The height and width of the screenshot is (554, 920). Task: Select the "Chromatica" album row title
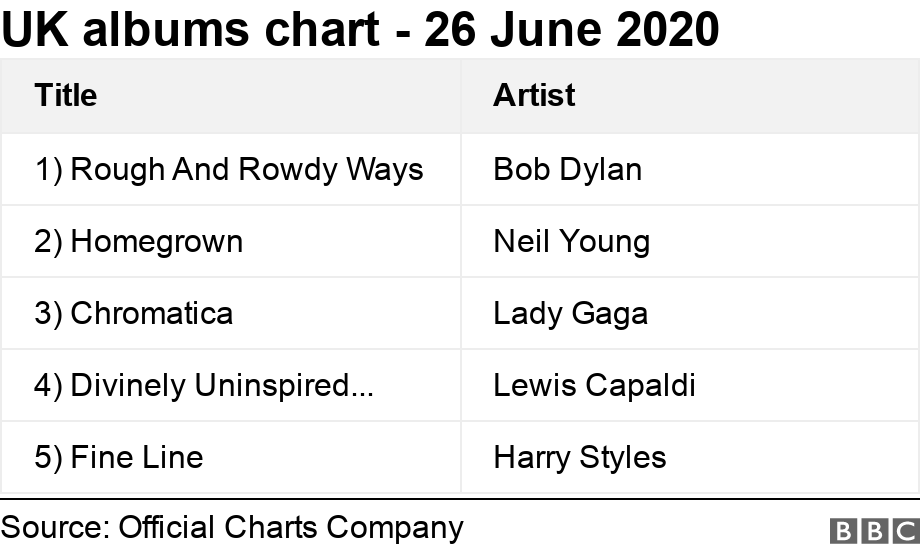[151, 313]
